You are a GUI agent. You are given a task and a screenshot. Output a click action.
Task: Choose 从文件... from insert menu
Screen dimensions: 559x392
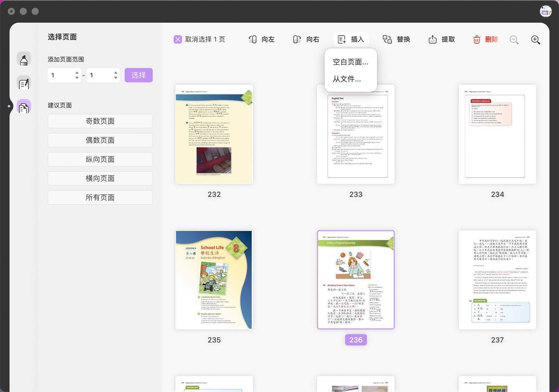(347, 79)
